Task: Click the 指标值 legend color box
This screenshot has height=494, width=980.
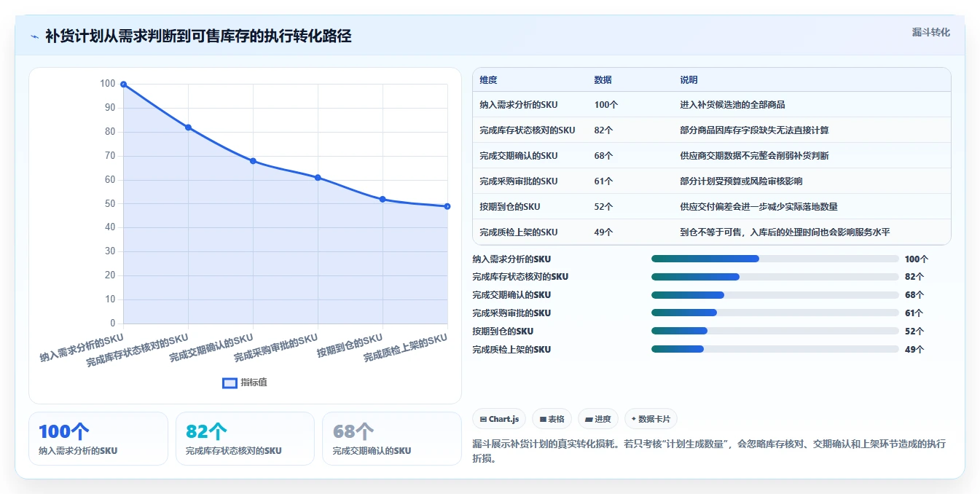Action: pyautogui.click(x=230, y=383)
